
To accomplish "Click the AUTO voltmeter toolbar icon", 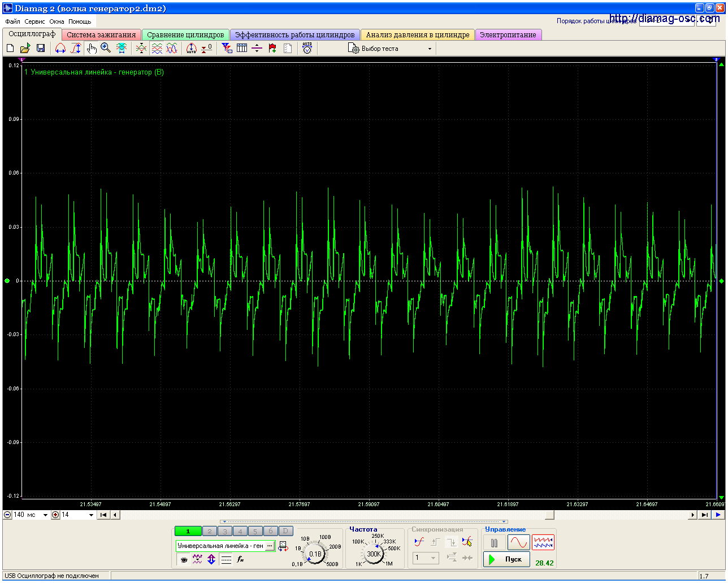I will tap(307, 49).
